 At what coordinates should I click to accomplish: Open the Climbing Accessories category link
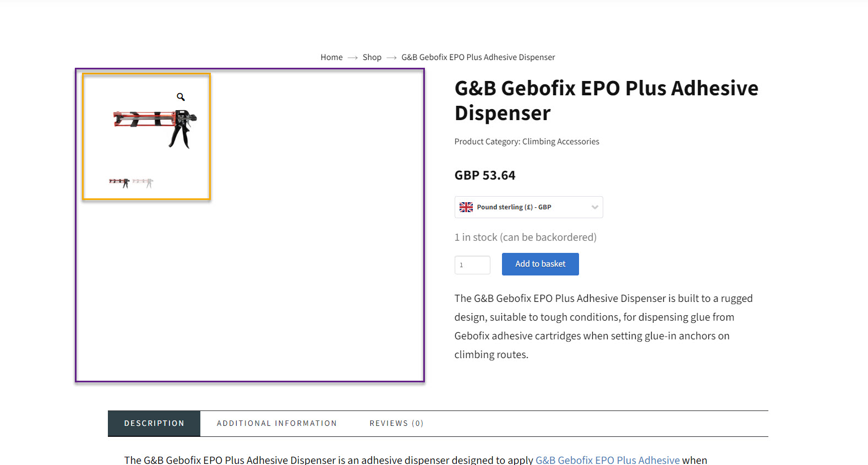(x=560, y=142)
